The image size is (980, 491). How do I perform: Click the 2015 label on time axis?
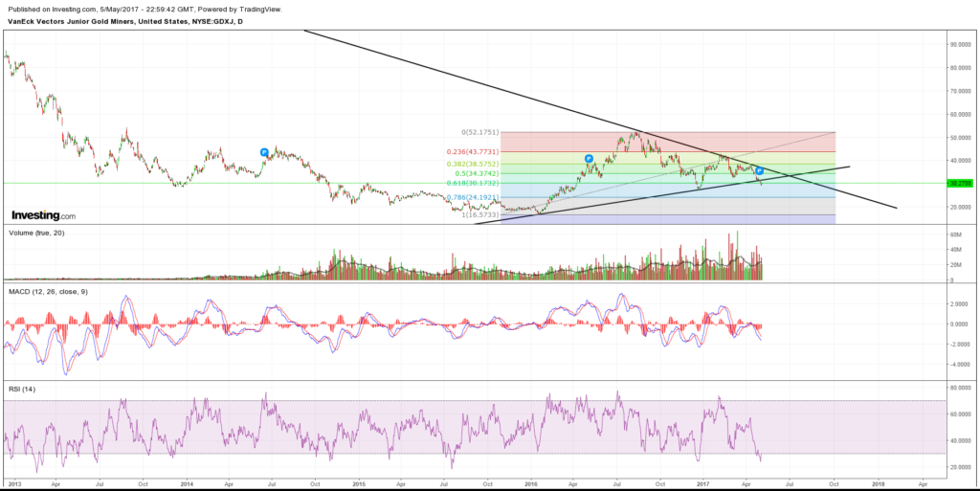click(359, 483)
